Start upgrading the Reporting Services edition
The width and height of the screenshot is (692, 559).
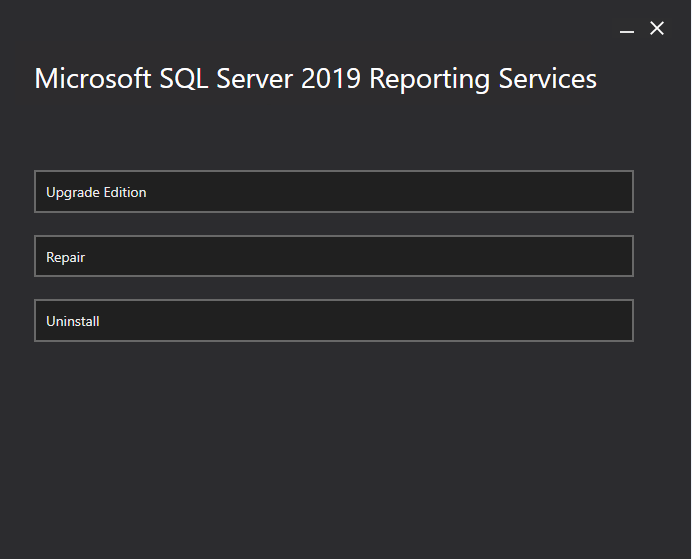[x=333, y=192]
